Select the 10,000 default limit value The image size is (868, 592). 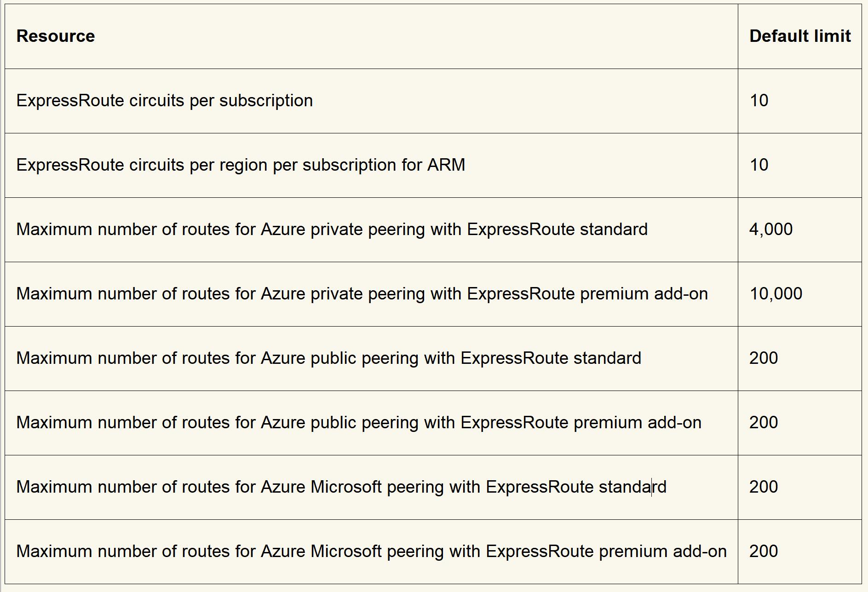[776, 294]
